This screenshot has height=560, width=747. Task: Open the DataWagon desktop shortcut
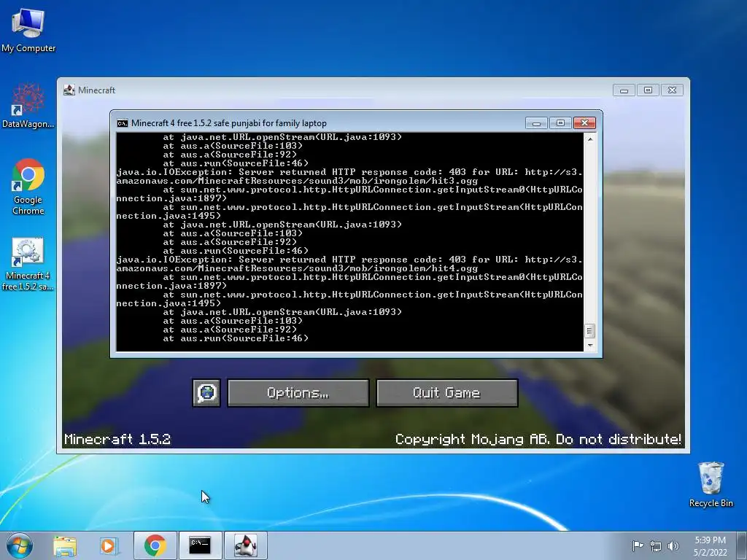pos(28,106)
